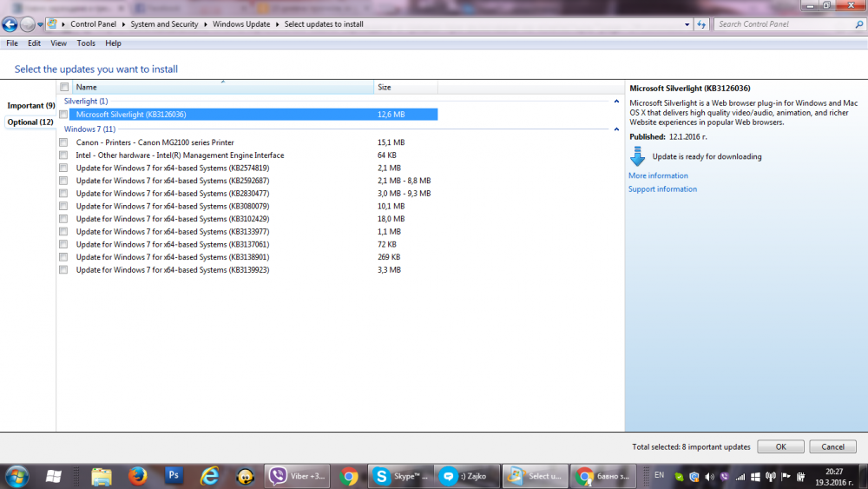The width and height of the screenshot is (868, 489).
Task: Click the network signal tray icon
Action: point(740,476)
